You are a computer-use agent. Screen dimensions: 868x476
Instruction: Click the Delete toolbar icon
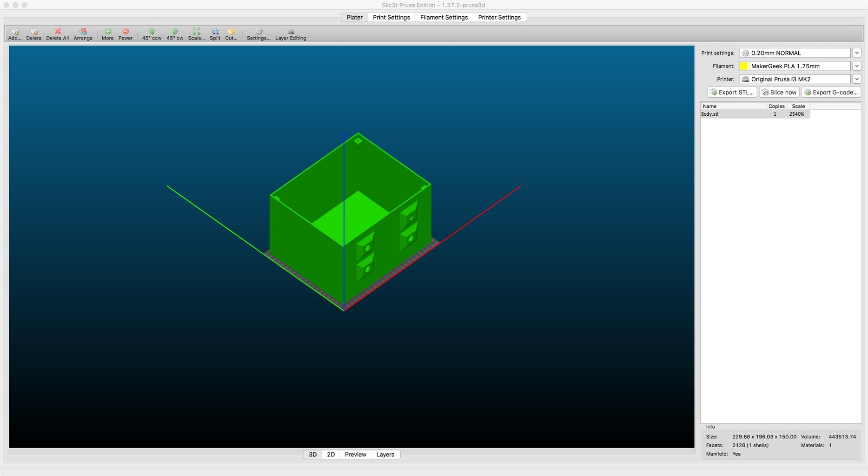(33, 34)
